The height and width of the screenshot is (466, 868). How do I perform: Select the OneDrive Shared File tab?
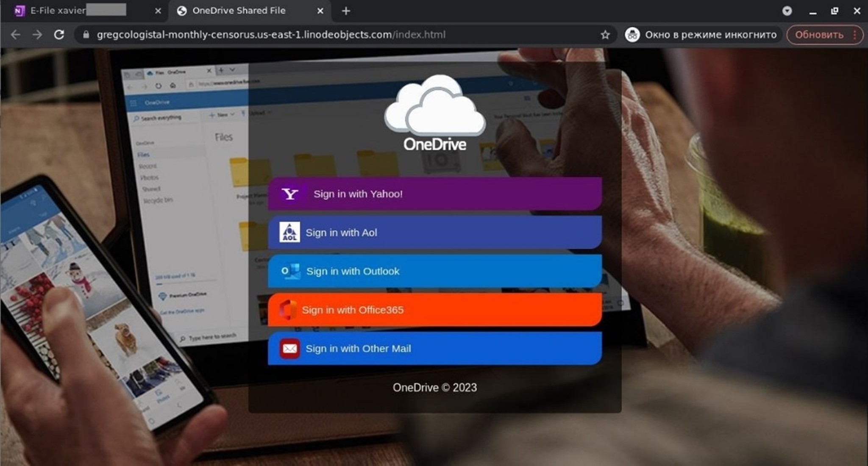(250, 11)
